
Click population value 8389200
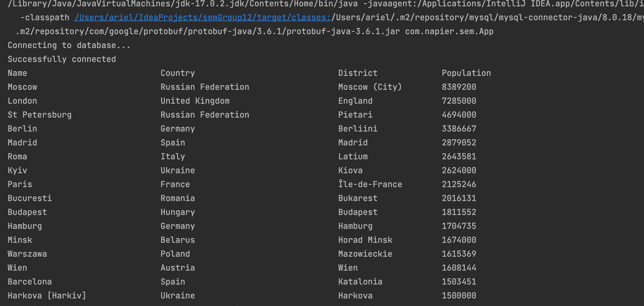coord(459,87)
